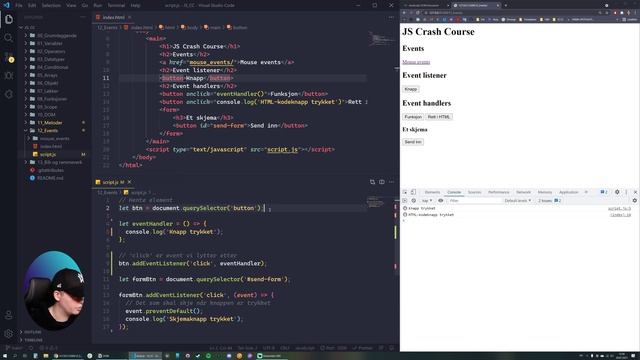Viewport: 640px width, 360px height.
Task: Select index.html in the file explorer tree
Action: 51,146
